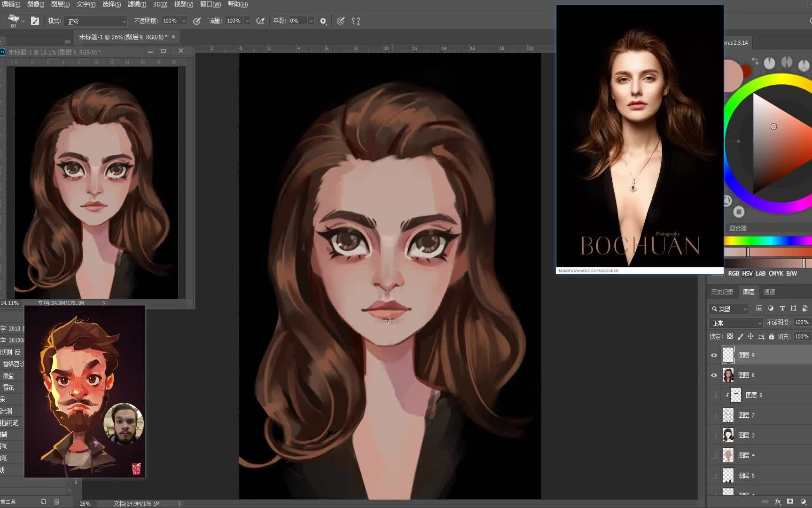Enable airbrush build-up mode

pos(260,21)
